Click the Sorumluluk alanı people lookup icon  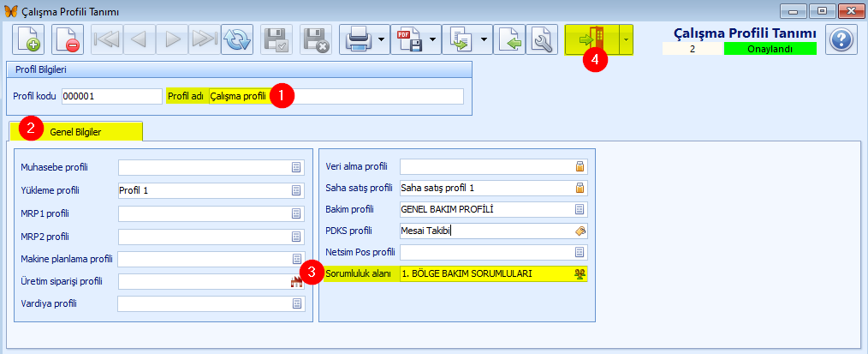coord(580,273)
